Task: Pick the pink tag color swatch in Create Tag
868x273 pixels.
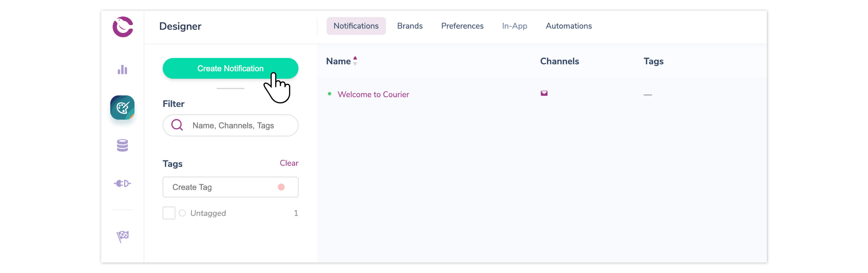Action: point(282,187)
